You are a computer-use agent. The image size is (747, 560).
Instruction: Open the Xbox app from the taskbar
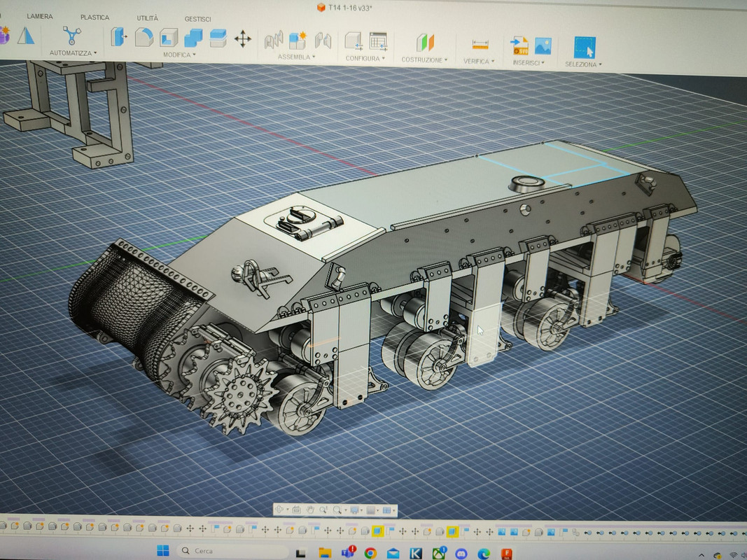coord(439,553)
